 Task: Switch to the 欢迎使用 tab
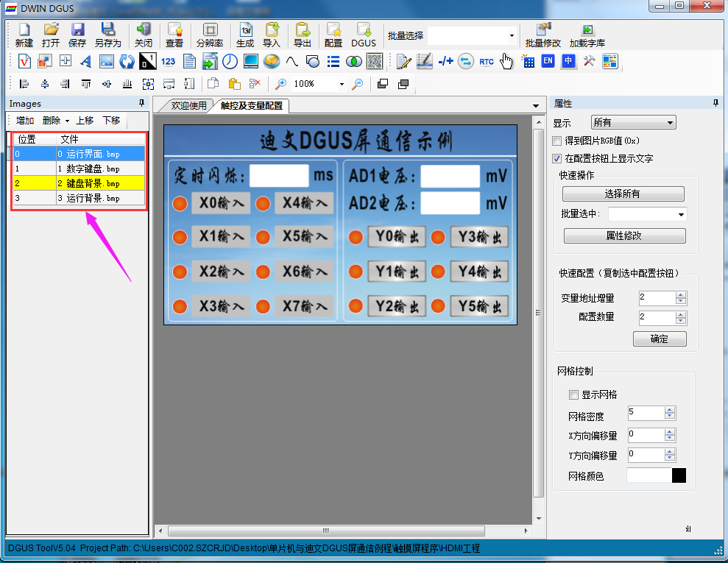click(188, 106)
